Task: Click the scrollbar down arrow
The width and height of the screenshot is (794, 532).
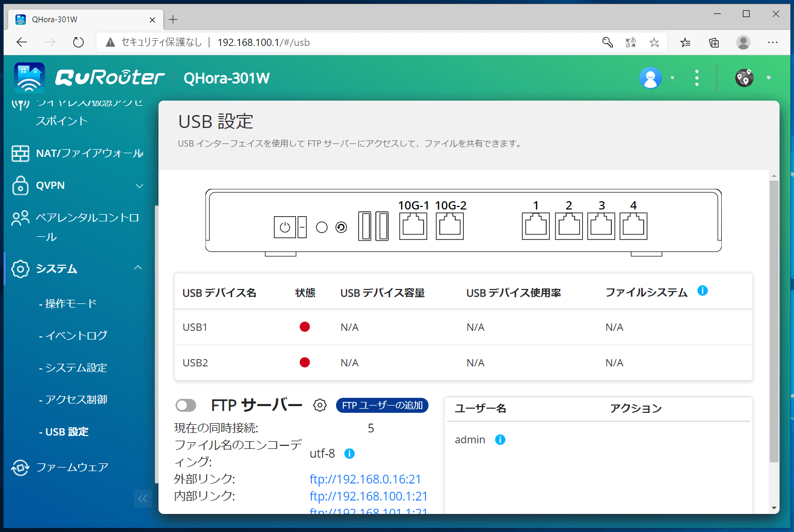Action: pos(774,508)
